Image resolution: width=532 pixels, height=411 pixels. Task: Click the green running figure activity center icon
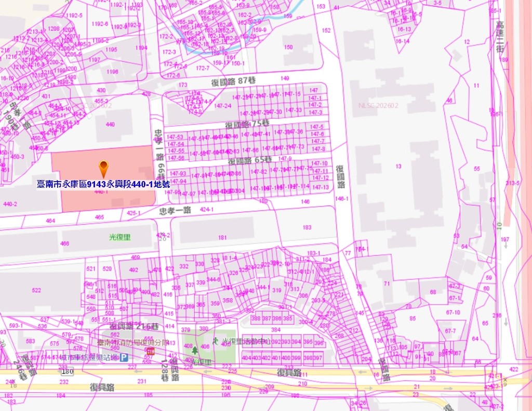coord(216,341)
